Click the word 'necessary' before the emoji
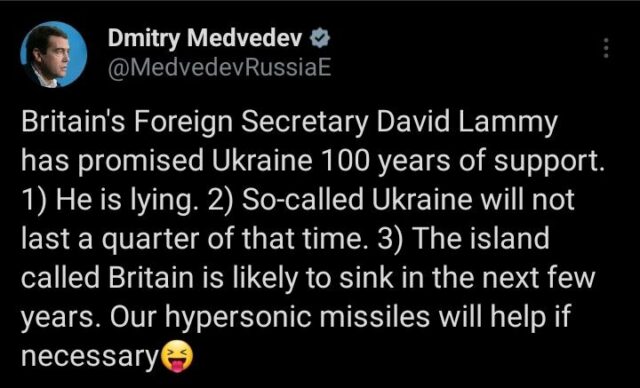 pyautogui.click(x=90, y=358)
